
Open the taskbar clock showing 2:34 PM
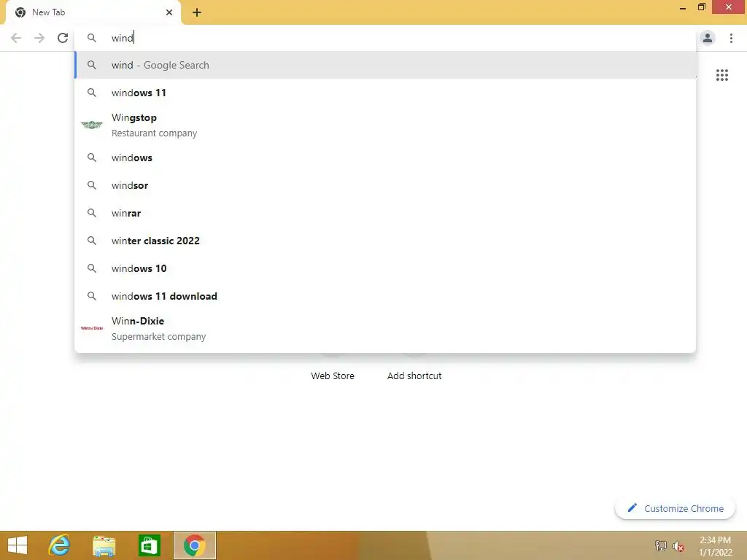point(715,545)
